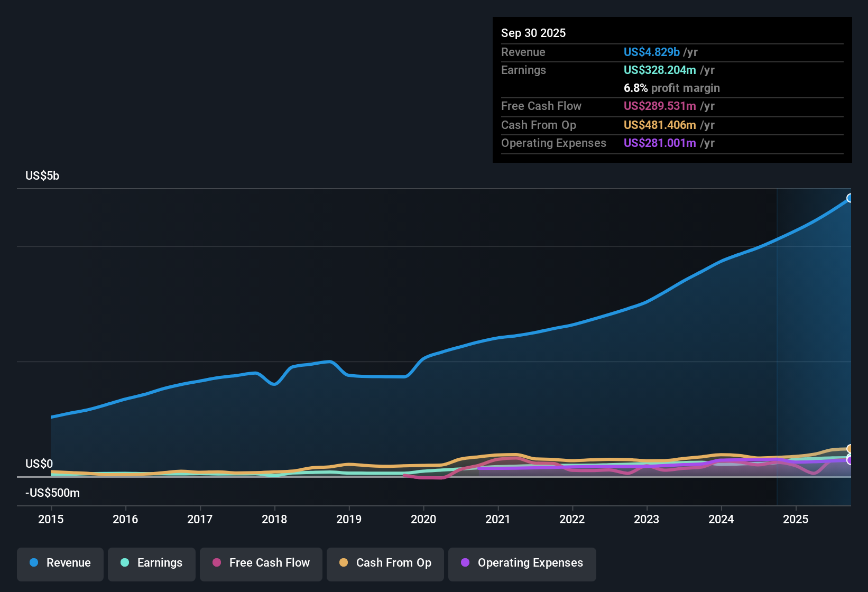The image size is (868, 592).
Task: Click the US$5b axis label
Action: (x=42, y=175)
